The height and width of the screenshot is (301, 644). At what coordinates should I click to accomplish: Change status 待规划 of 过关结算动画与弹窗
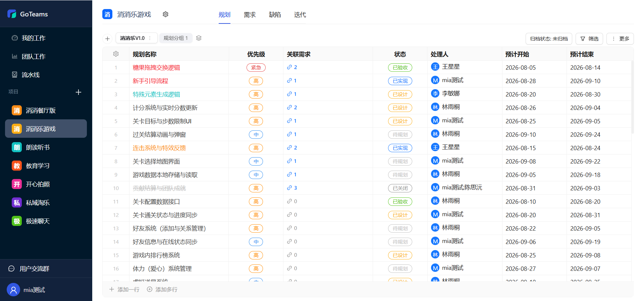[400, 134]
